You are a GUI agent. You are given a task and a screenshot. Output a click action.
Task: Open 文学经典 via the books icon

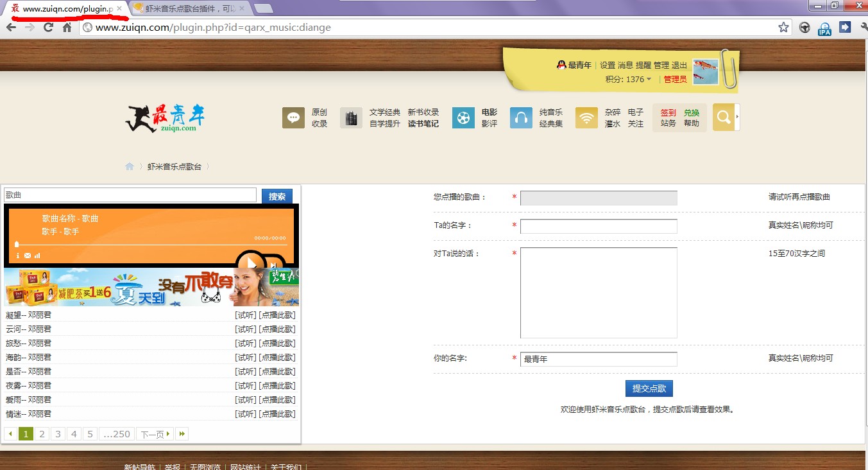pyautogui.click(x=351, y=118)
